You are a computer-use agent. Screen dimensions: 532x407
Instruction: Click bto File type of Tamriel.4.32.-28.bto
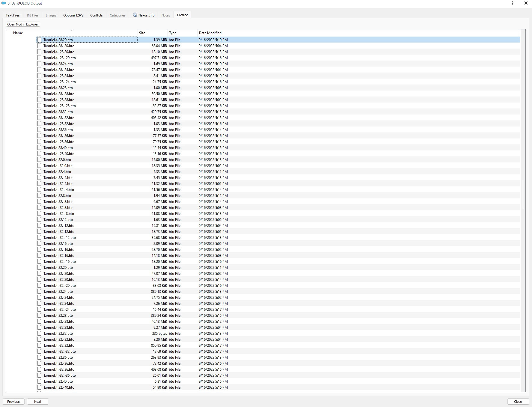[174, 321]
